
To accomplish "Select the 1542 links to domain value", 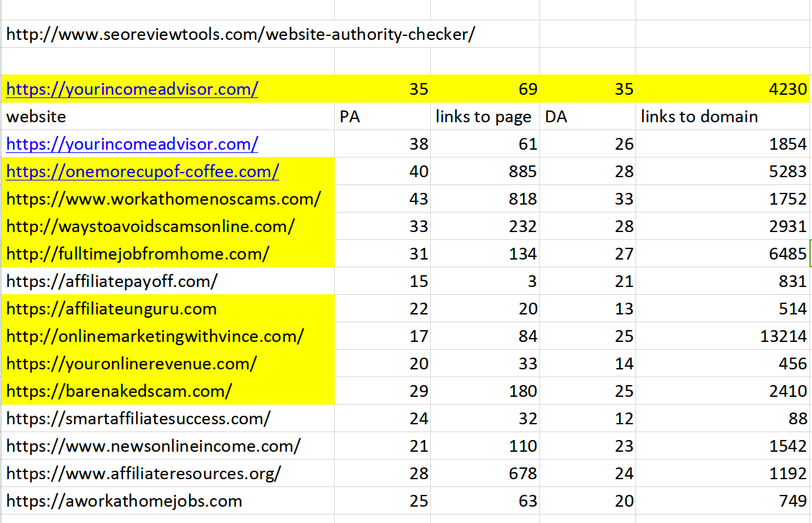I will coord(724,446).
